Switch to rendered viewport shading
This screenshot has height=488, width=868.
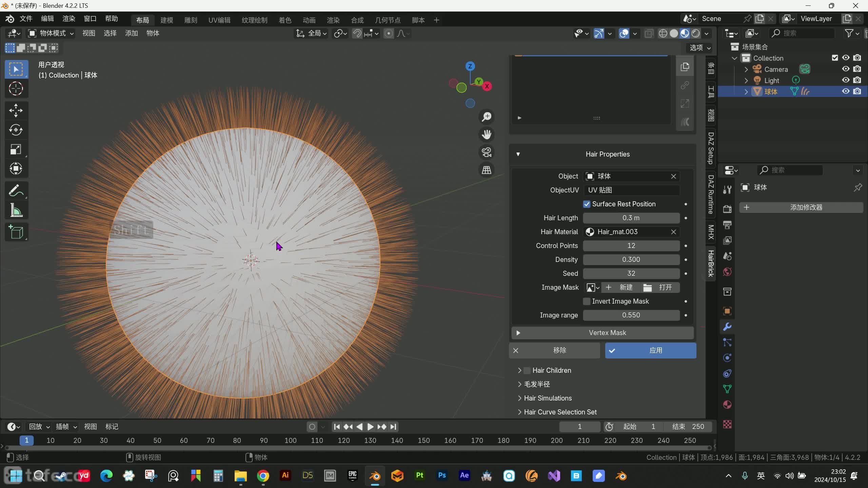coord(695,33)
